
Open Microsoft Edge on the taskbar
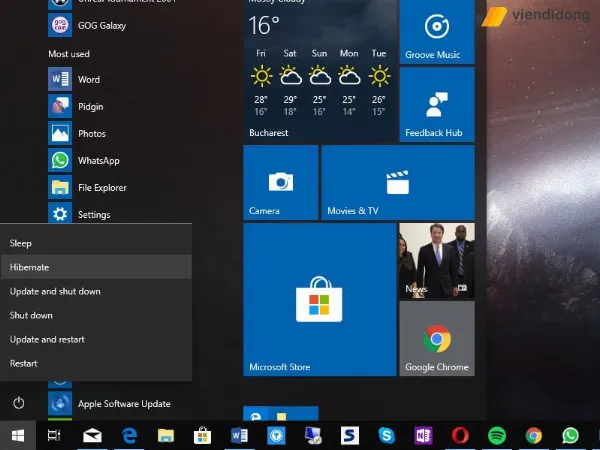129,435
